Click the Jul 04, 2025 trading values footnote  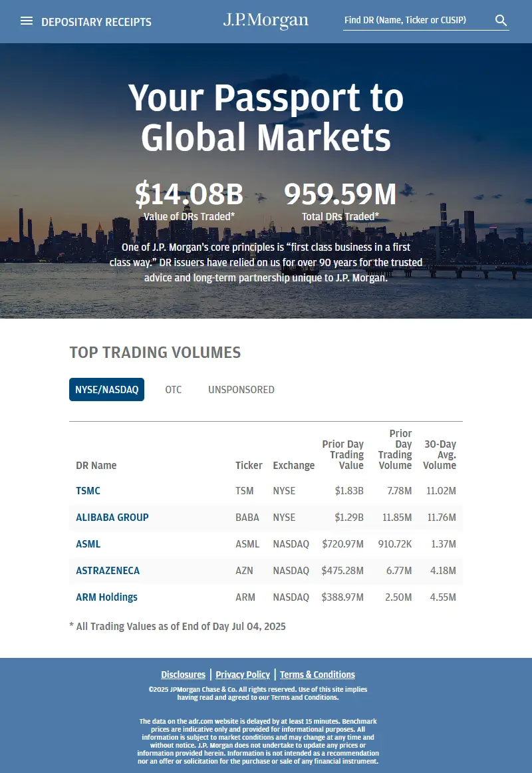178,626
